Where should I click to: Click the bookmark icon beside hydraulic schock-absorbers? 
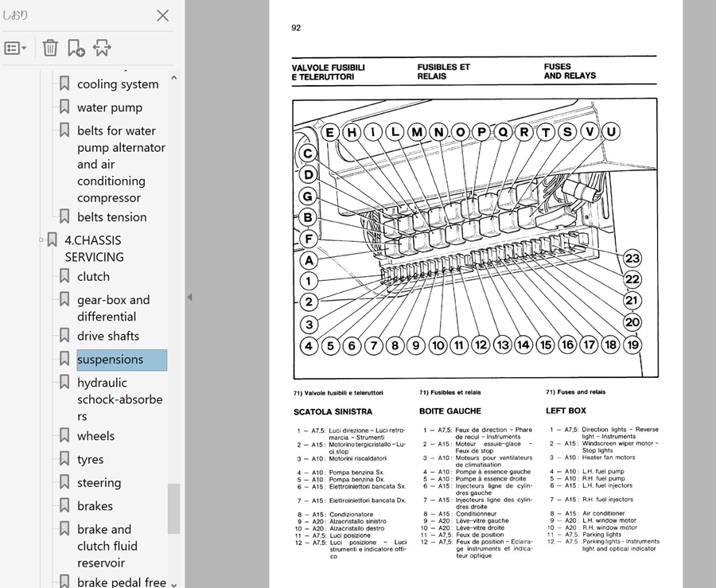(64, 382)
